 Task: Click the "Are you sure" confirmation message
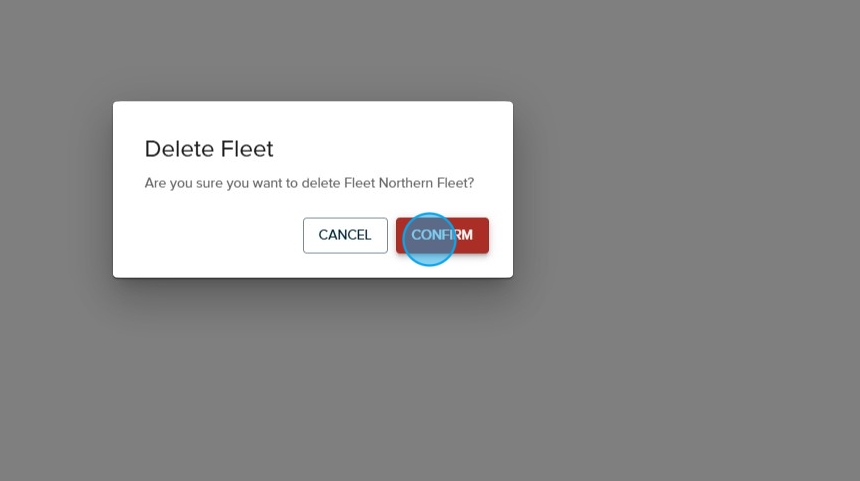click(309, 183)
